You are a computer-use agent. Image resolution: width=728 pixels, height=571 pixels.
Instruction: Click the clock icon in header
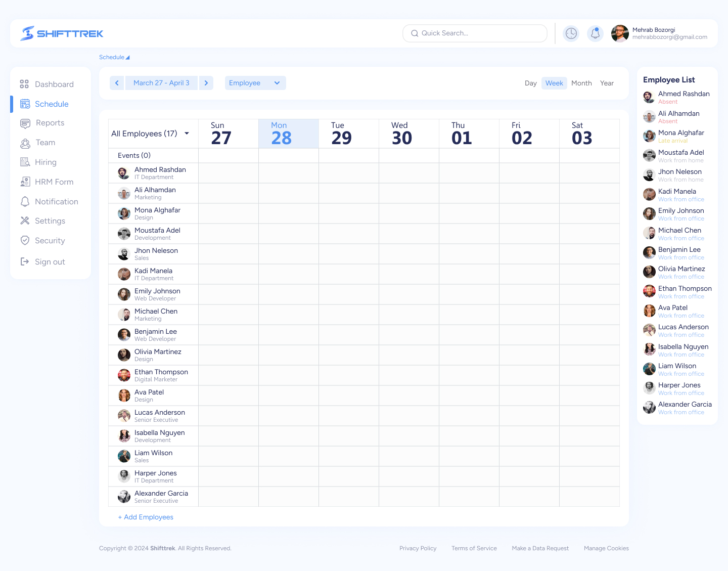571,33
